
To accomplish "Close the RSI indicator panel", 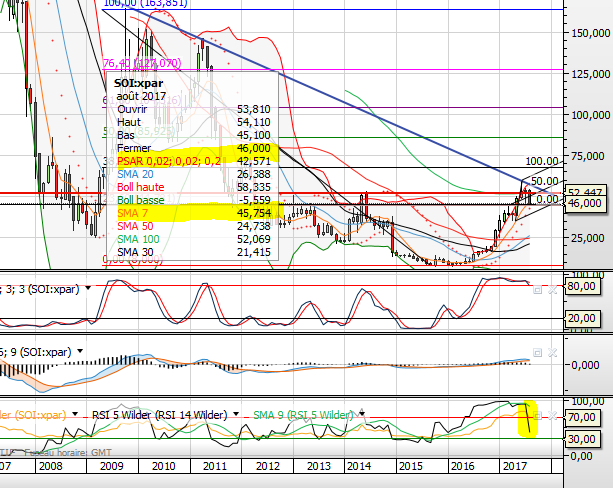I will [x=550, y=415].
